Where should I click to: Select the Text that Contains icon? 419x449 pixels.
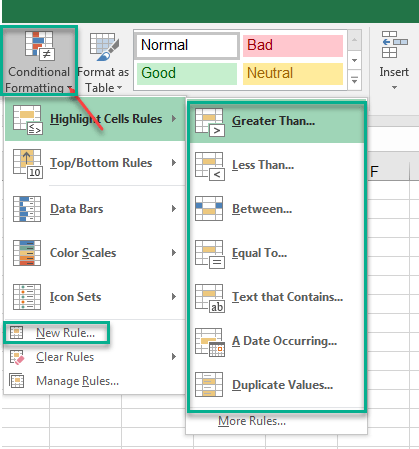(x=210, y=298)
